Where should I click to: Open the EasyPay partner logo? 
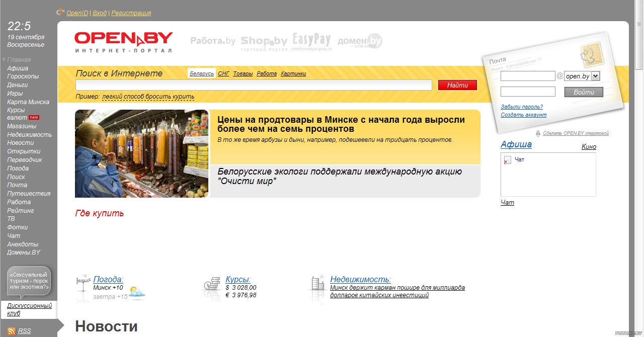point(312,42)
